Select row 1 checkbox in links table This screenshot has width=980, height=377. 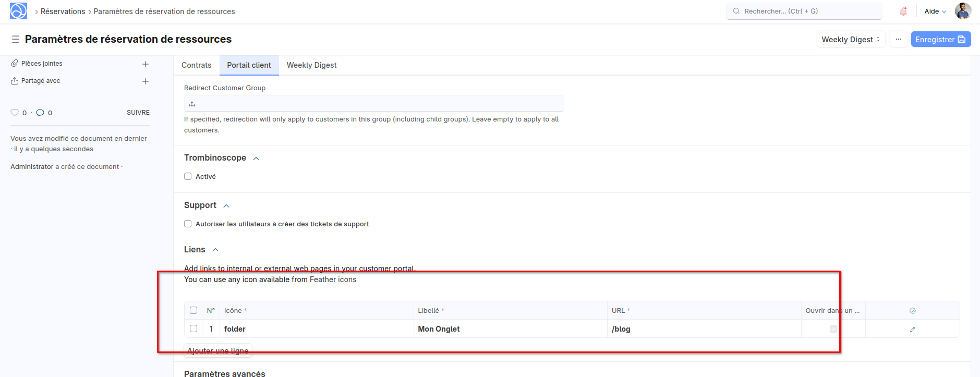click(193, 329)
